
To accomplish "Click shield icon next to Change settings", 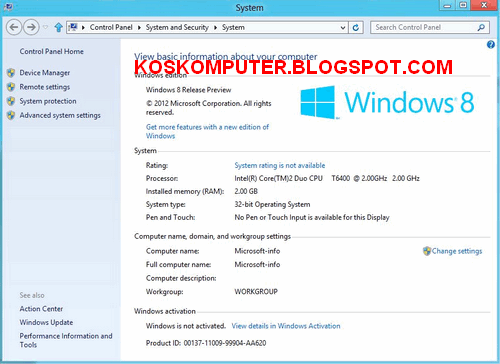I will (x=427, y=251).
